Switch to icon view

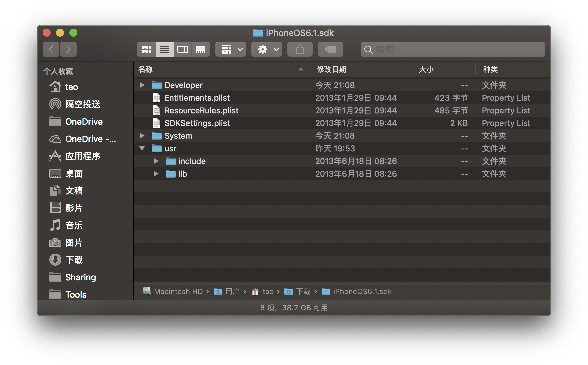pyautogui.click(x=146, y=49)
